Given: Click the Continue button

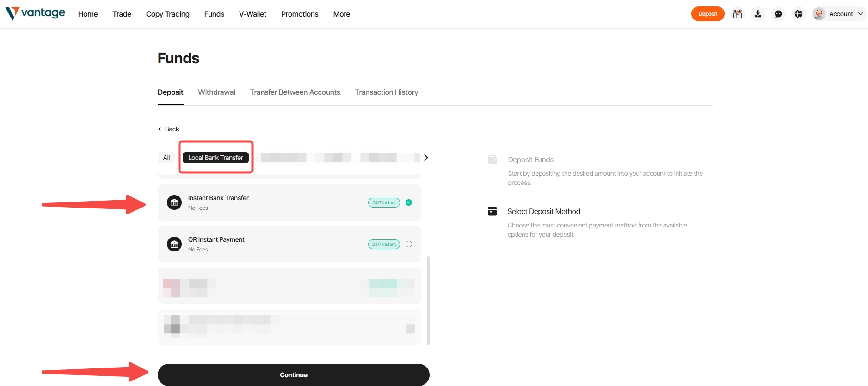Looking at the screenshot, I should (294, 375).
